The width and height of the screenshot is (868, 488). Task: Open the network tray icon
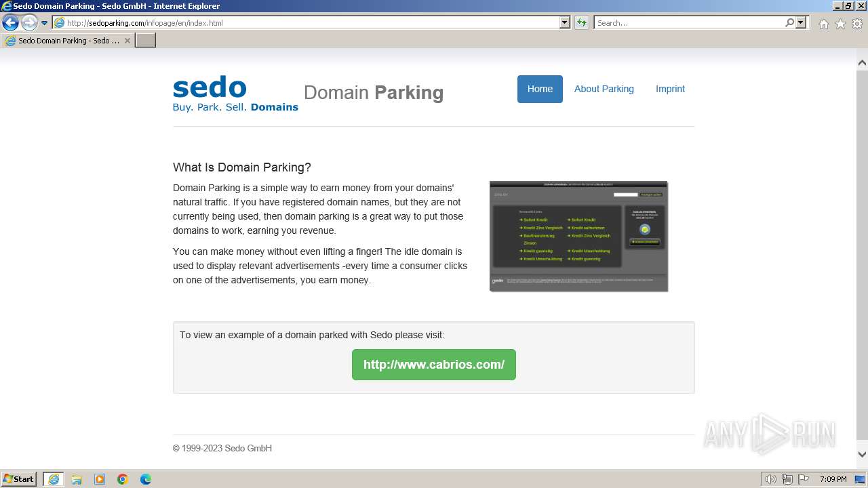click(x=787, y=479)
